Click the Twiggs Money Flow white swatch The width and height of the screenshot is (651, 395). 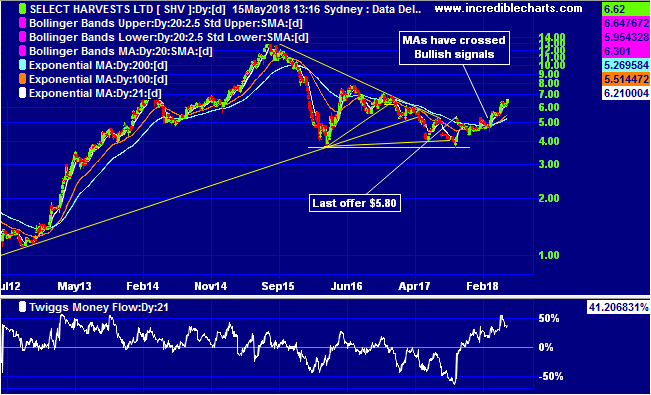(x=23, y=308)
